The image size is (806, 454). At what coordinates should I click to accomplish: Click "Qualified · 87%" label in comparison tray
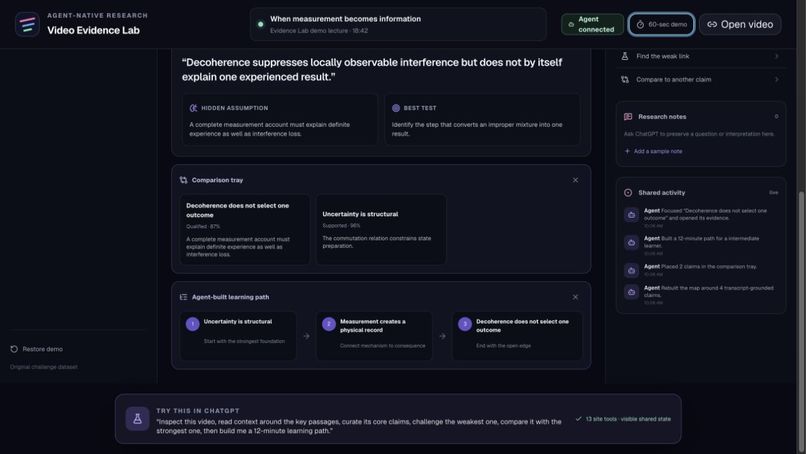click(203, 226)
